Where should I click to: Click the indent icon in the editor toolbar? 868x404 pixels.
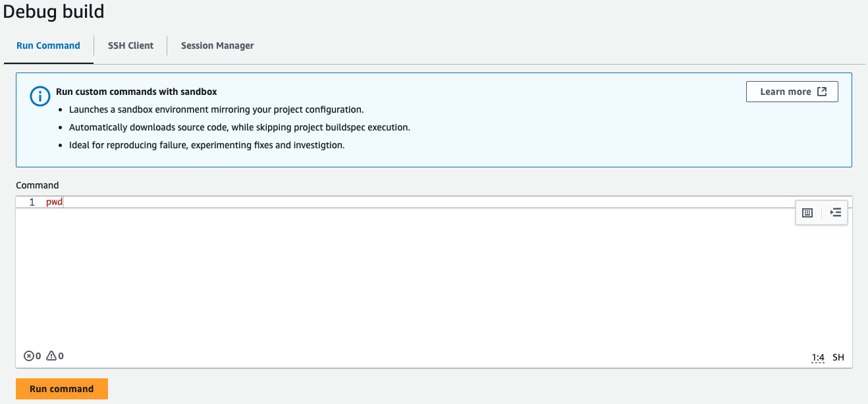click(x=836, y=212)
